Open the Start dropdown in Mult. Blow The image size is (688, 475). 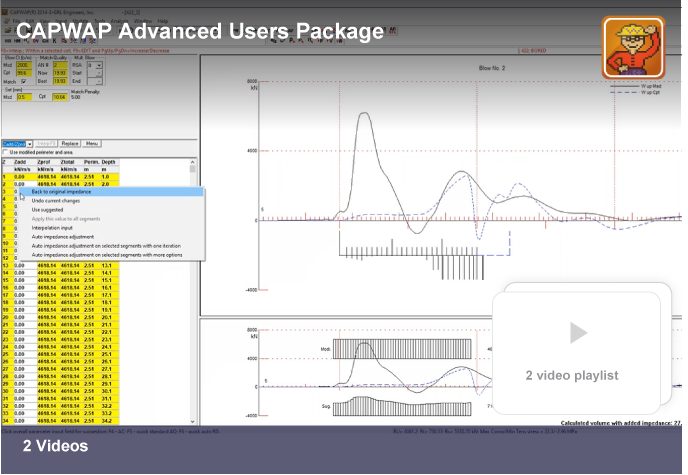[95, 73]
